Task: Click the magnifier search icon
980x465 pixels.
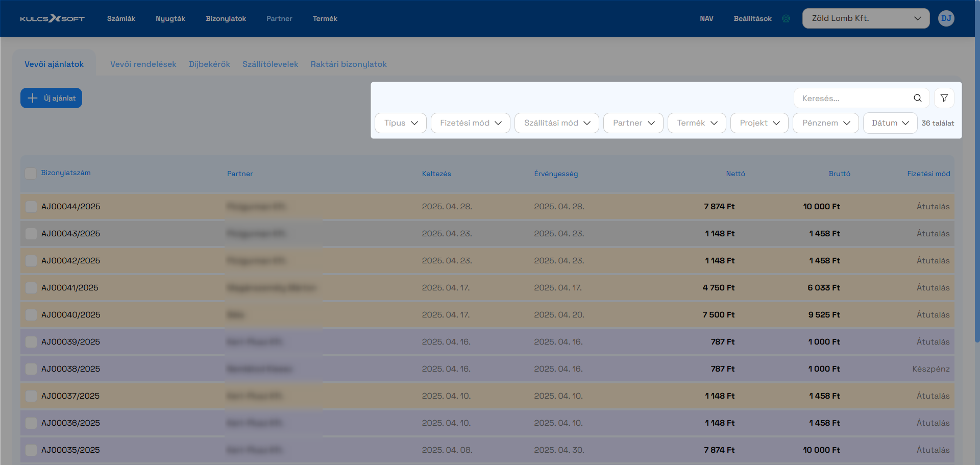Action: pos(917,98)
